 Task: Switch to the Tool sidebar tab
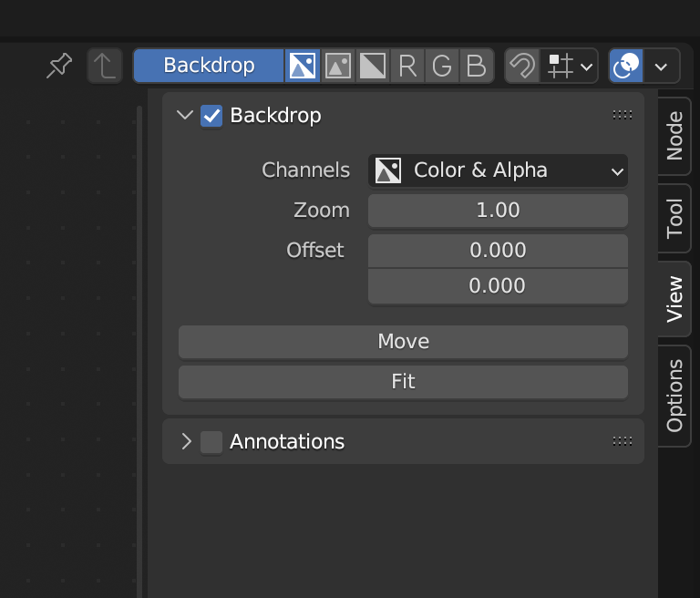tap(674, 219)
